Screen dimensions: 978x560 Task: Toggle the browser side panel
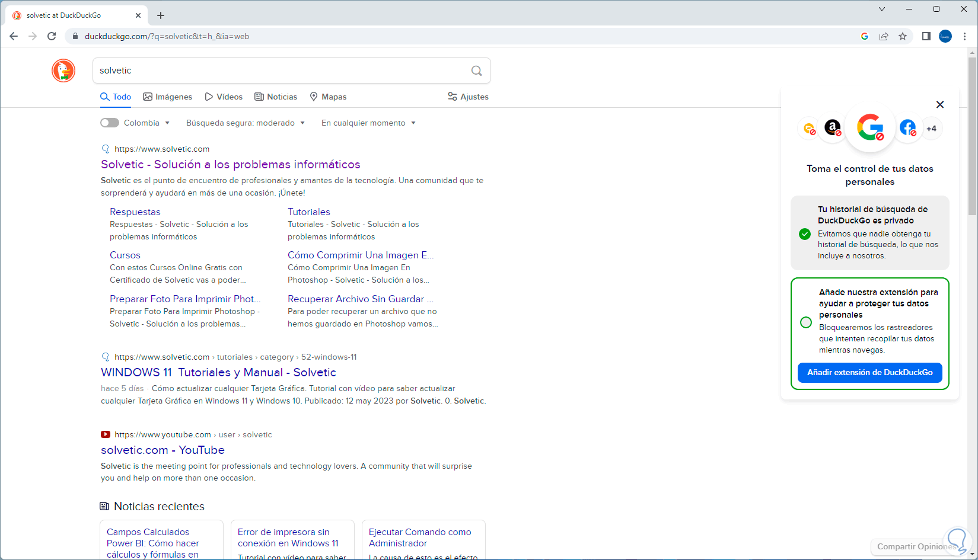tap(926, 36)
